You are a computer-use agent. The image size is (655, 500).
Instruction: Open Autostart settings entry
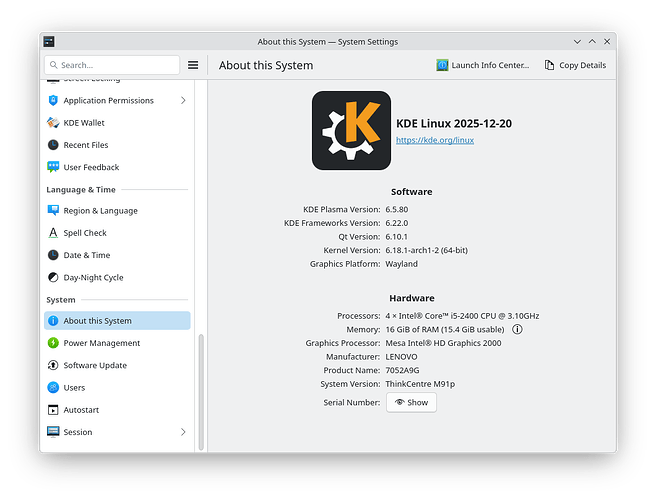(x=83, y=410)
